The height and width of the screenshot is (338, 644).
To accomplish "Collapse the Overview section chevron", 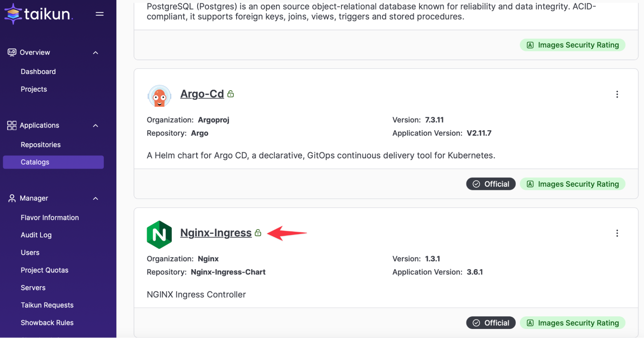I will coord(95,53).
